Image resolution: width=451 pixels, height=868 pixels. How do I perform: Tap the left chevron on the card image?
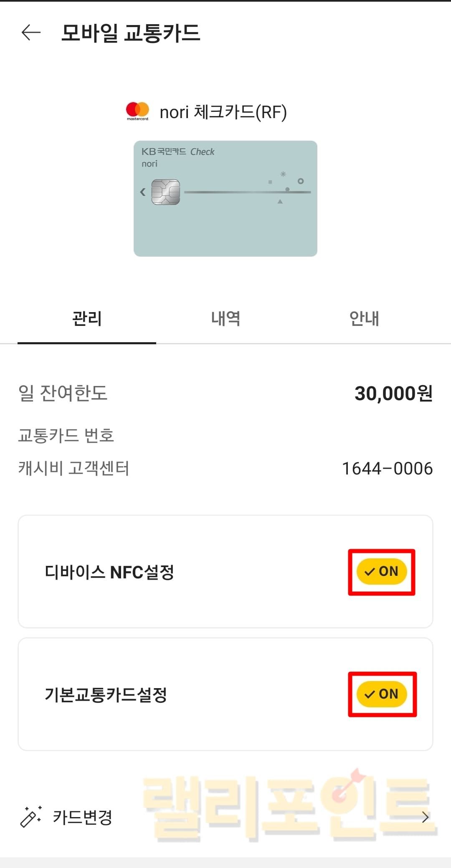tap(143, 192)
